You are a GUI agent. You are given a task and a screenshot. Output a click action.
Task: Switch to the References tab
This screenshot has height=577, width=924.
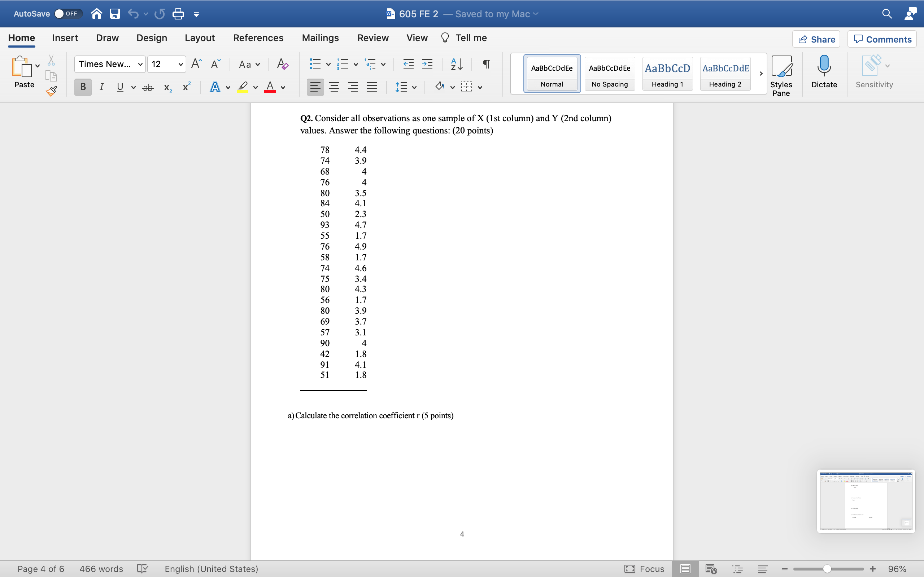click(258, 38)
